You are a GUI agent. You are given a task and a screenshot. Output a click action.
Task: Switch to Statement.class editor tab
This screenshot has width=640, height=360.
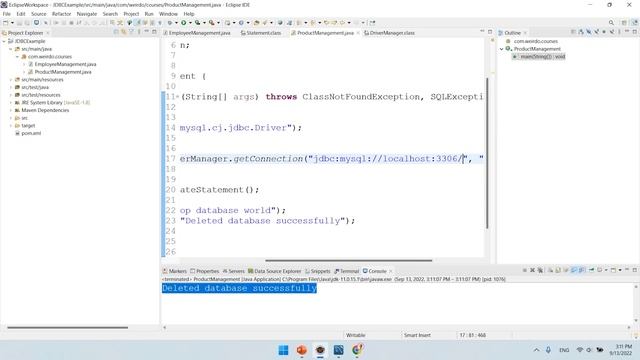[x=261, y=33]
